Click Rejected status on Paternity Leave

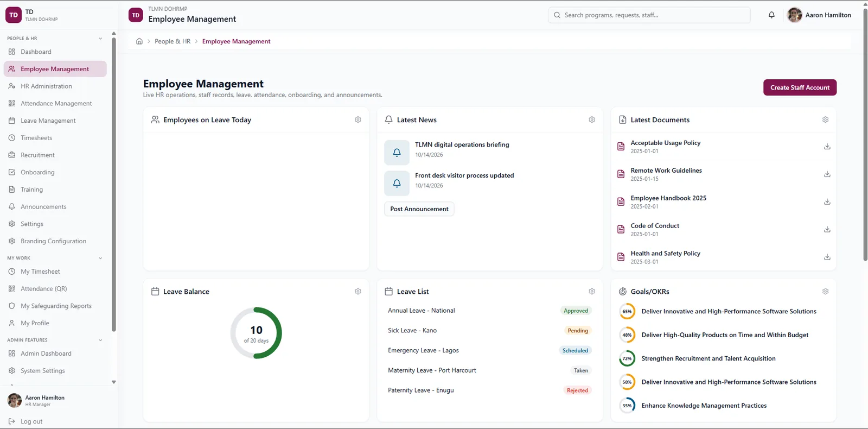coord(577,390)
